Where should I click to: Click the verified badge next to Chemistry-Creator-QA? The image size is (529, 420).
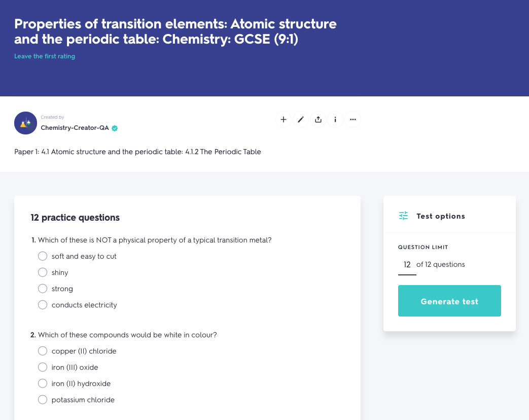tap(115, 128)
